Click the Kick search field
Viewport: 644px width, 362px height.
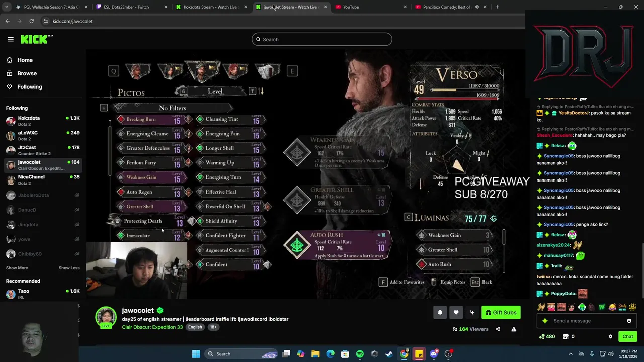pyautogui.click(x=322, y=39)
